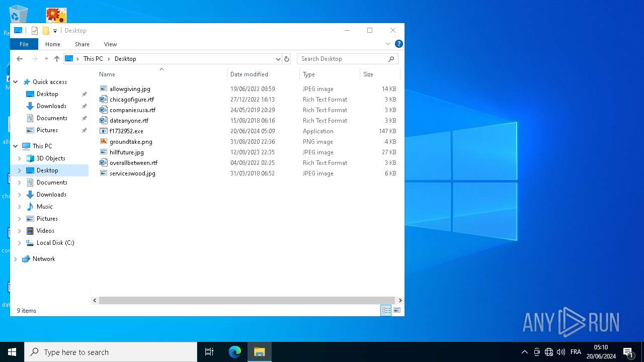Select the 3D Objects folder icon

tap(30, 158)
